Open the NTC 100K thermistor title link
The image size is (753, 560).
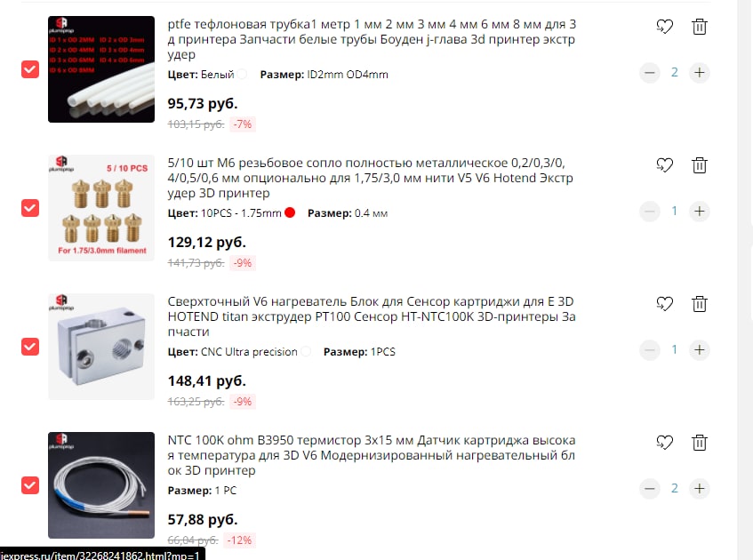point(372,455)
